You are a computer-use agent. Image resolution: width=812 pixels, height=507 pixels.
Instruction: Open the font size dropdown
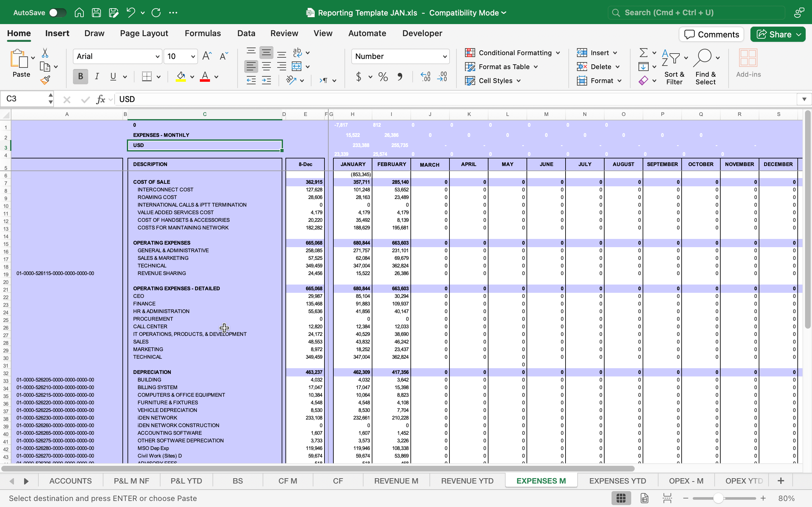(x=193, y=56)
